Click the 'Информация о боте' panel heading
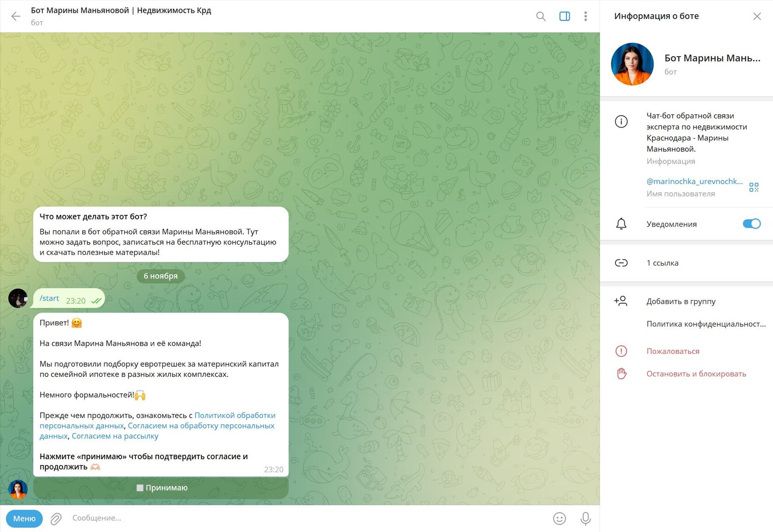This screenshot has height=532, width=773. point(656,16)
